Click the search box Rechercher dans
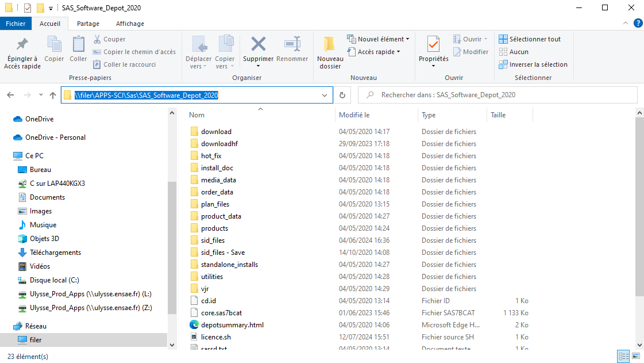The height and width of the screenshot is (363, 644). click(498, 95)
